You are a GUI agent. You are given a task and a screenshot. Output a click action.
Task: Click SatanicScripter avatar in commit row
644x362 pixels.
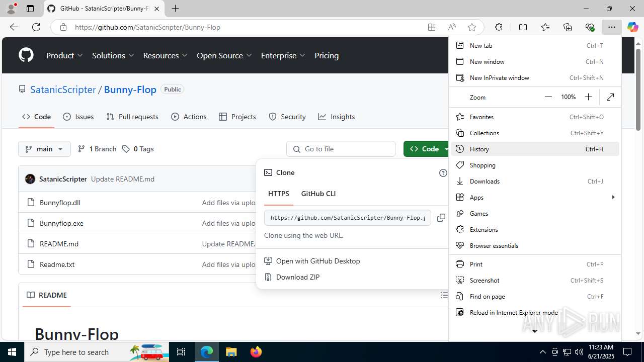30,179
